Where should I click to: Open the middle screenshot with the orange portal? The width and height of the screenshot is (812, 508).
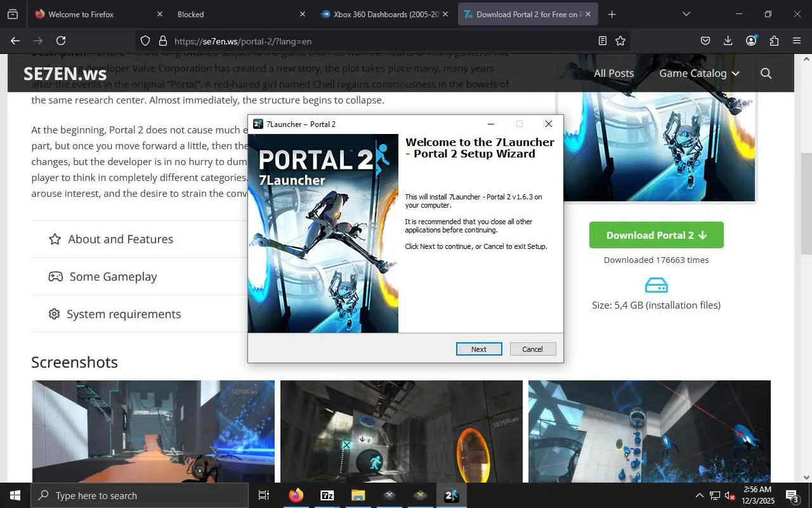(402, 431)
